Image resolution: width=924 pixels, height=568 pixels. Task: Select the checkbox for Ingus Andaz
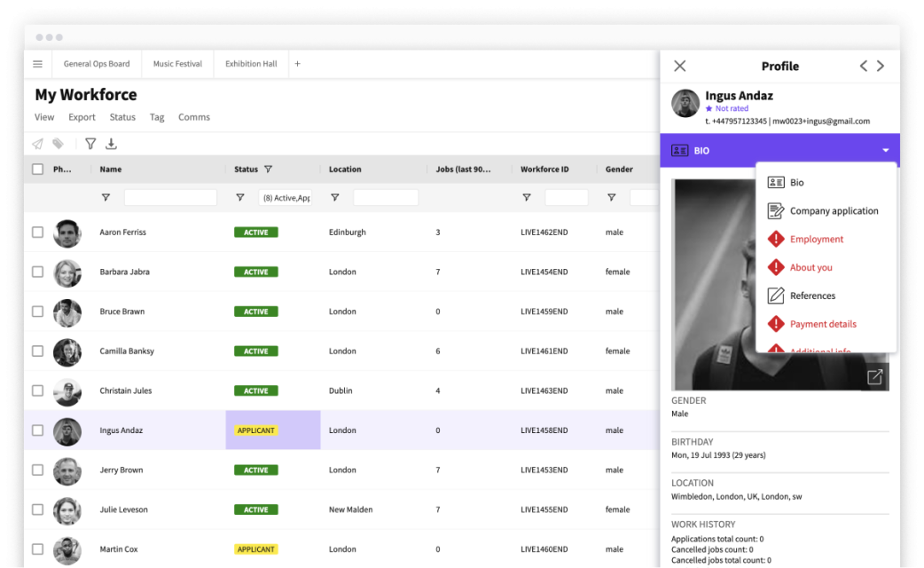point(37,430)
